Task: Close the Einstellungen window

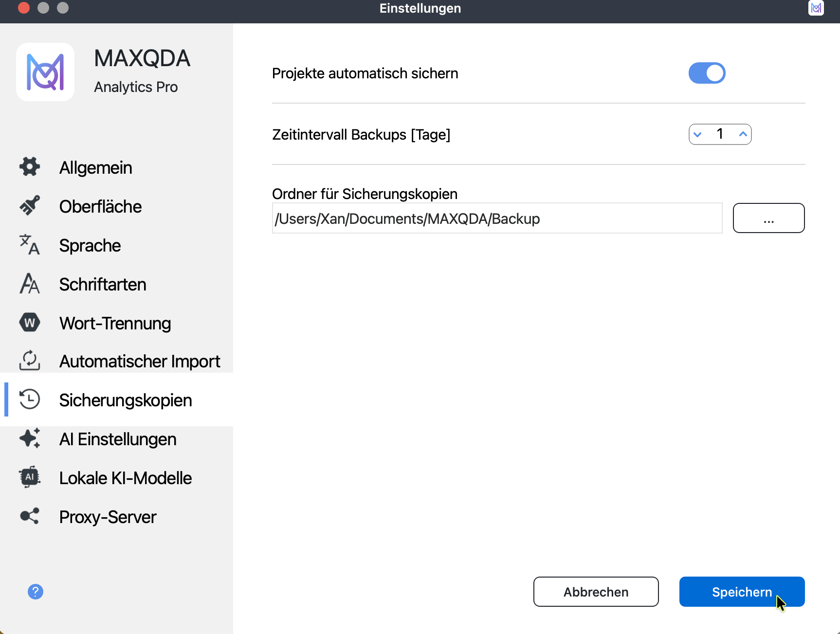Action: pos(24,7)
